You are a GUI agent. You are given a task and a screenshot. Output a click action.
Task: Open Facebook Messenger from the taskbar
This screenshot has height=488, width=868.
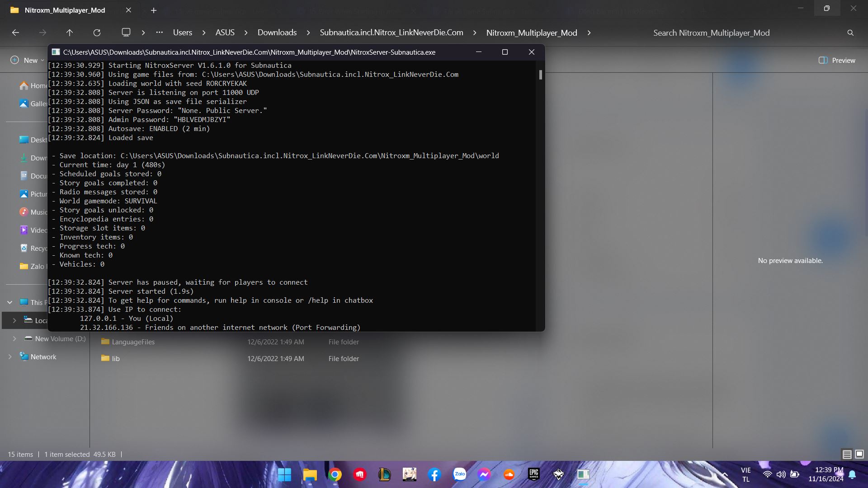(x=484, y=475)
